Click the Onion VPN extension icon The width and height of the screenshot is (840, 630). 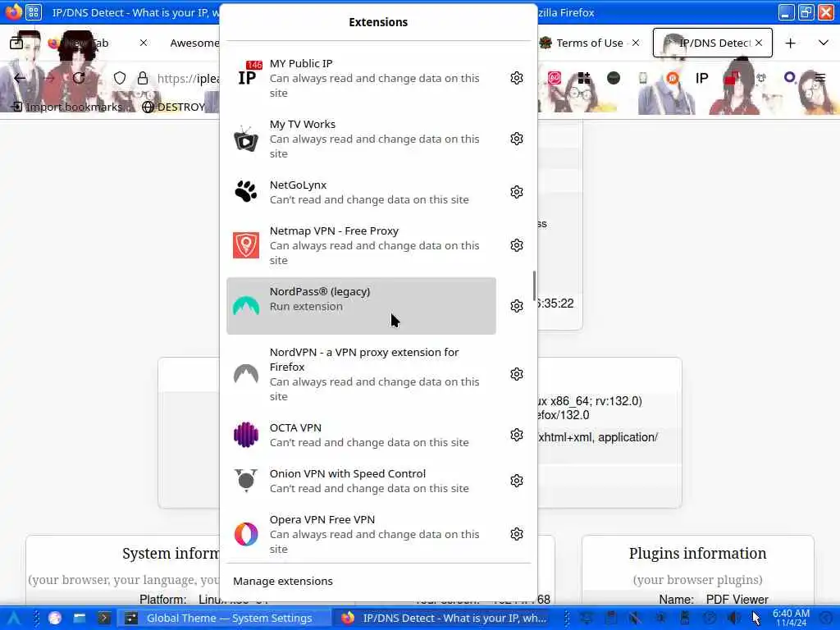pyautogui.click(x=246, y=481)
